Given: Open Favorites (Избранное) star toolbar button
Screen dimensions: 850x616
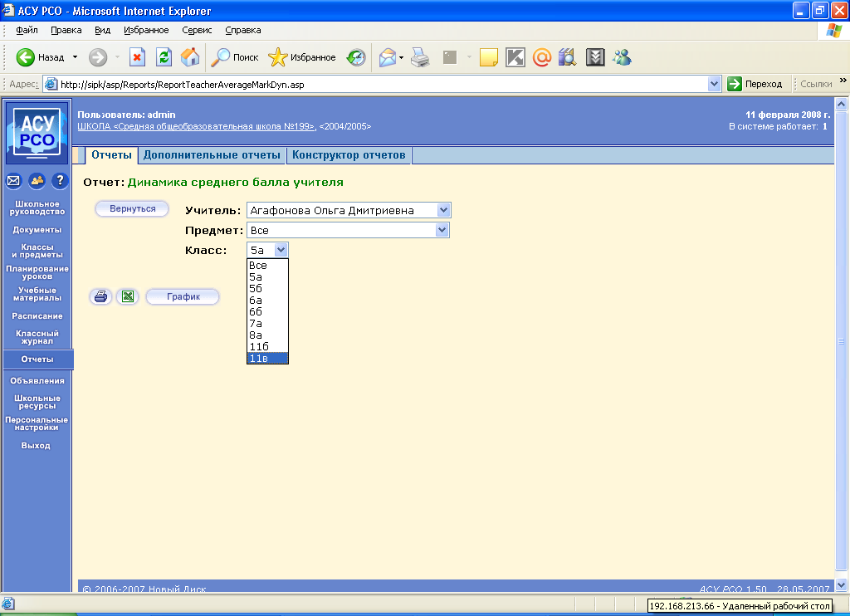Looking at the screenshot, I should pyautogui.click(x=302, y=57).
